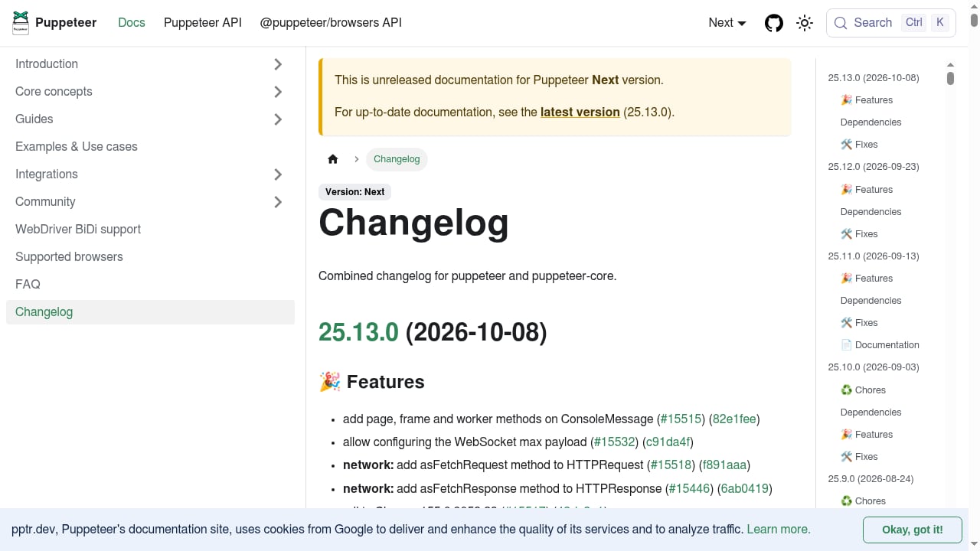980x551 pixels.
Task: Open pull request #15518 link
Action: (x=671, y=465)
